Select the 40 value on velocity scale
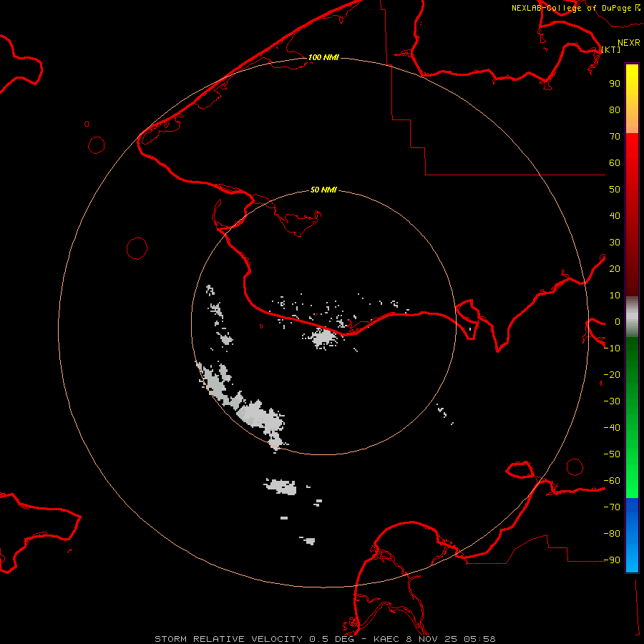Screen dimensions: 644x644 pyautogui.click(x=615, y=216)
